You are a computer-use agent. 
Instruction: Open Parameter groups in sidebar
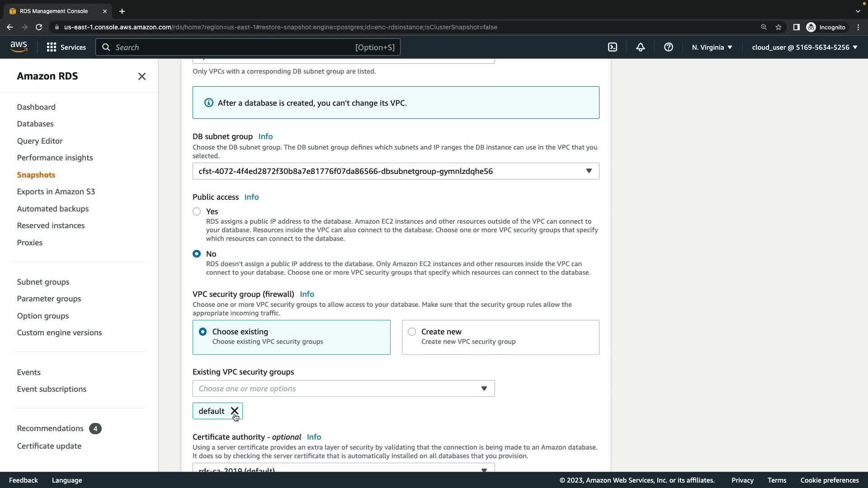tap(49, 299)
